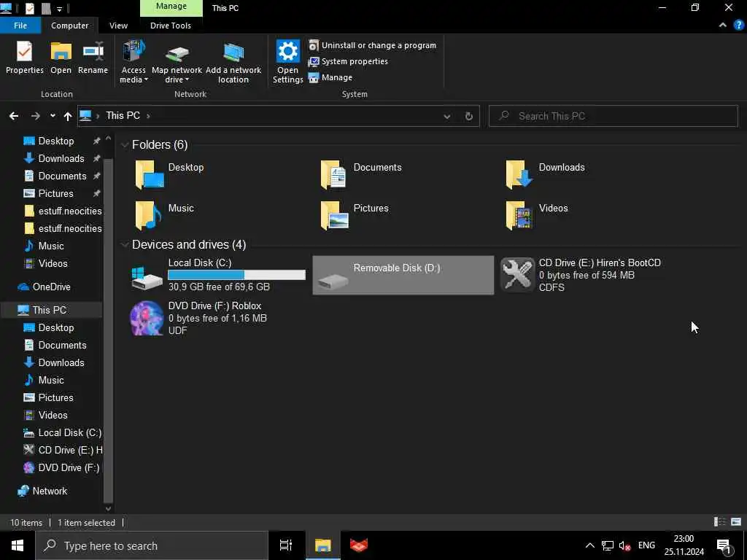
Task: Click the Up one level arrow
Action: click(68, 116)
